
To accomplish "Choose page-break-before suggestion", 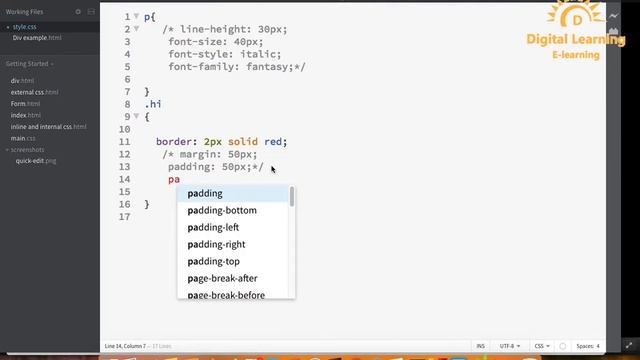I will click(x=233, y=294).
